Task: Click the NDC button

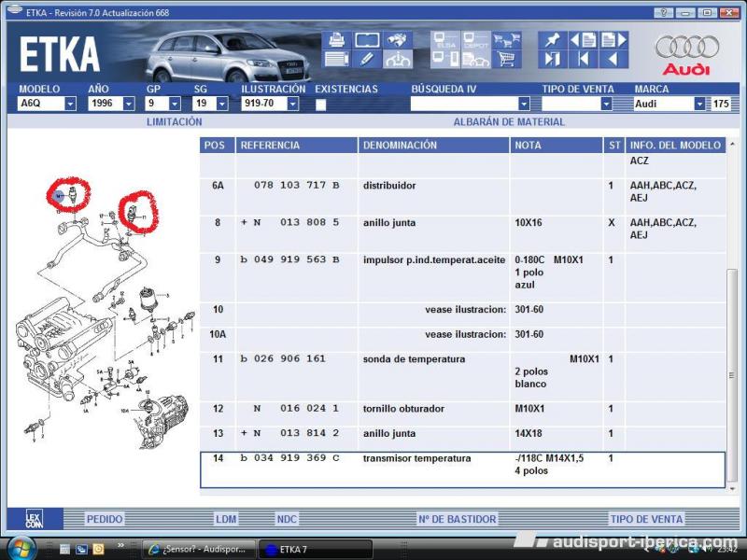Action: (x=287, y=519)
